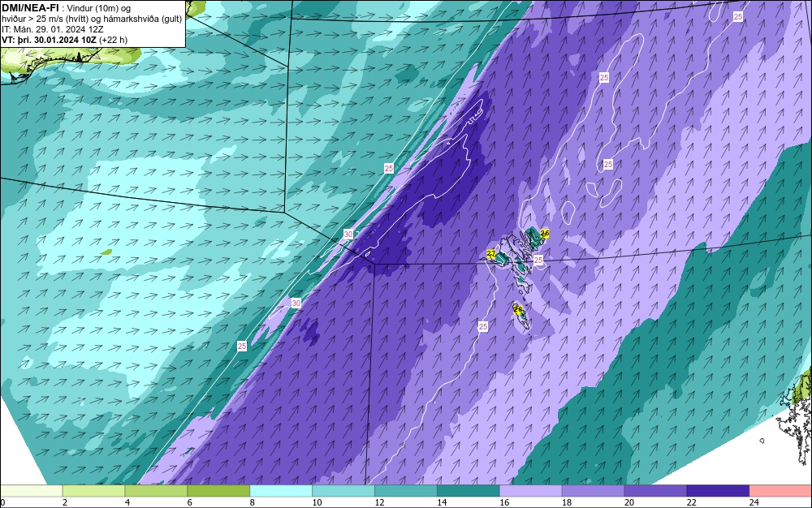Click the olive green 6–8 legend swatch
The width and height of the screenshot is (812, 508).
[218, 491]
